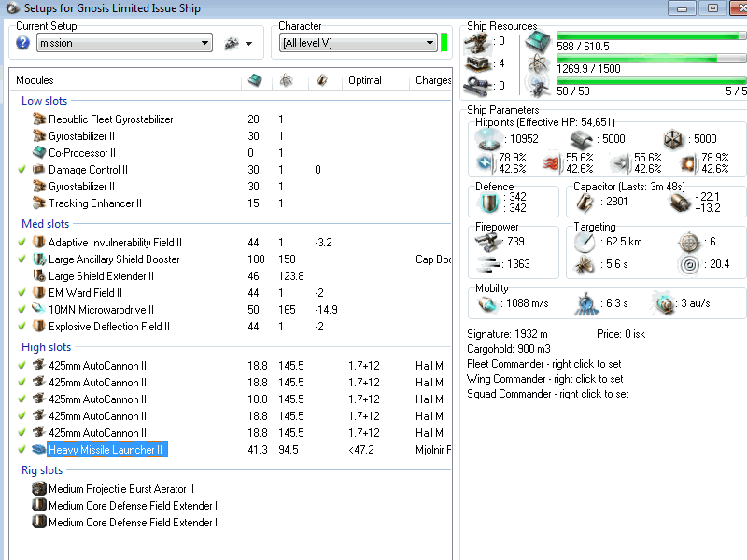Screen dimensions: 747x560
Task: Toggle Large Ancillary Shield Booster checkmark
Action: 21,259
